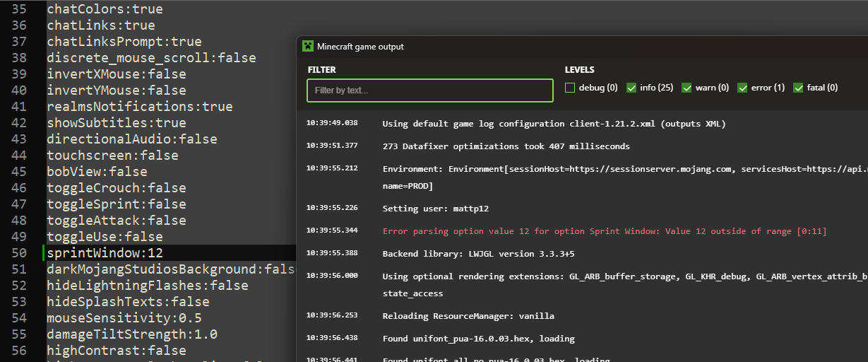The width and height of the screenshot is (868, 362).
Task: Click the highContrast:false line in editor
Action: [x=117, y=351]
